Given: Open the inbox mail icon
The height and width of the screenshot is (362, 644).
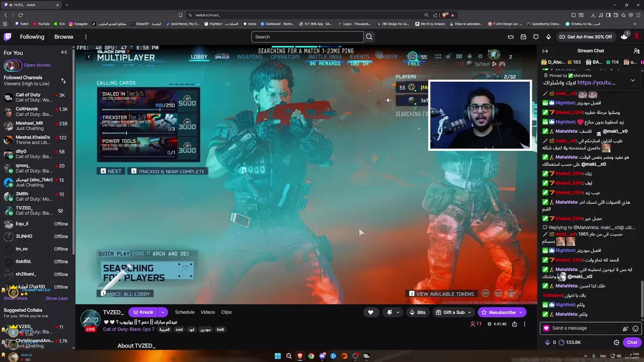Looking at the screenshot, I should tap(523, 37).
